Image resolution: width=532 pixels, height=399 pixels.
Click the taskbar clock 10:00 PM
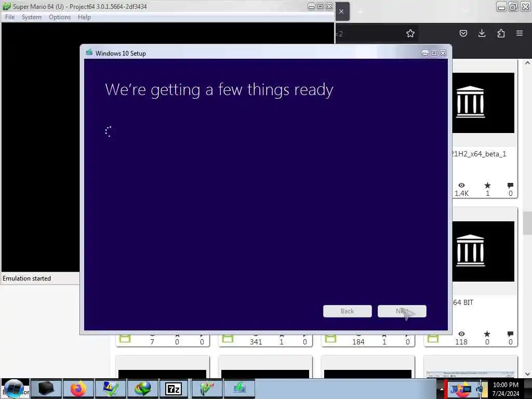[x=506, y=385]
